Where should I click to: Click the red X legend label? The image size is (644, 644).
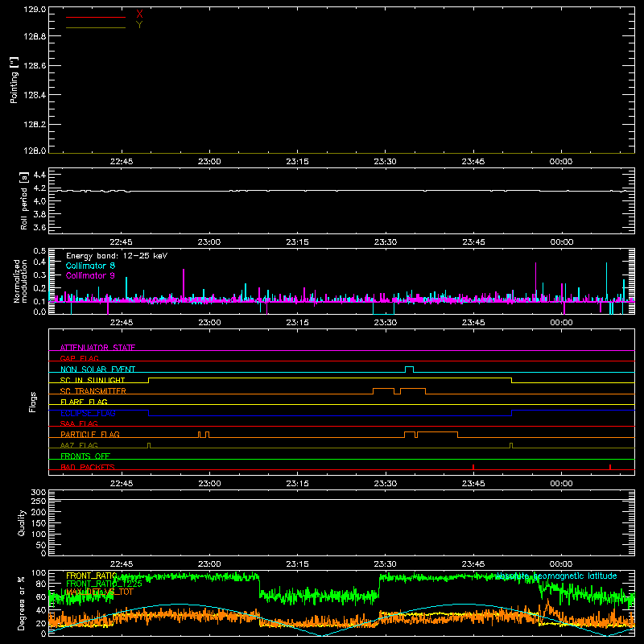pyautogui.click(x=139, y=14)
